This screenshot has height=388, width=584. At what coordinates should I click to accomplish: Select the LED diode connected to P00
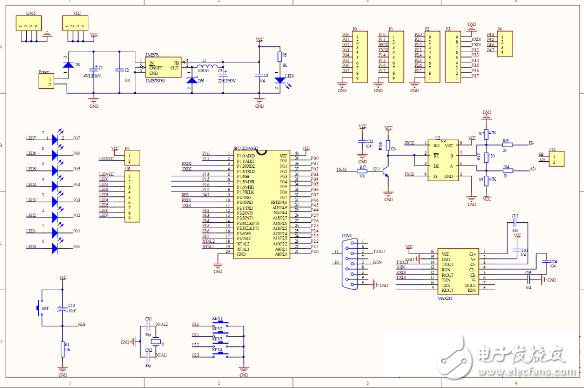(55, 248)
